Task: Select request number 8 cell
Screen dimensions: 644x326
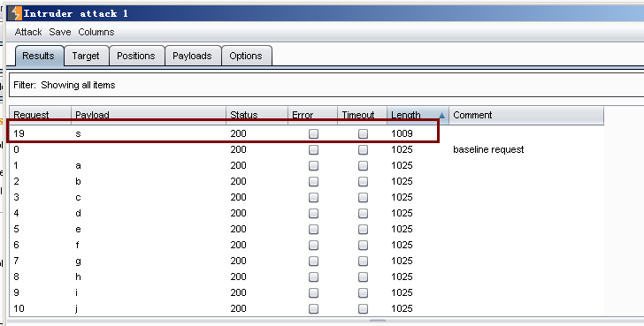Action: click(16, 277)
